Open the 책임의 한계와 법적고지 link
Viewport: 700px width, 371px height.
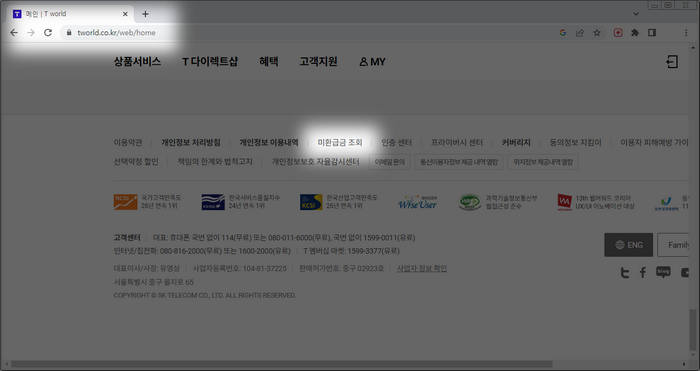215,162
